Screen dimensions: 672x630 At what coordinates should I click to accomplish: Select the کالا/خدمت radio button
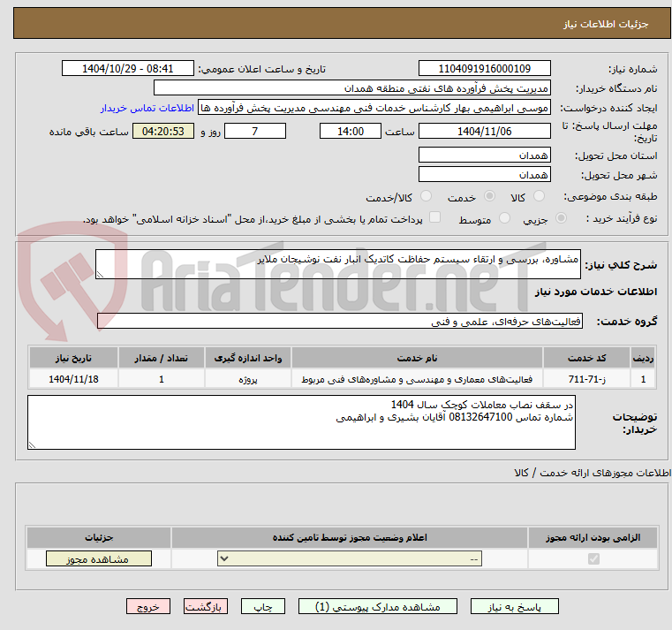click(426, 196)
